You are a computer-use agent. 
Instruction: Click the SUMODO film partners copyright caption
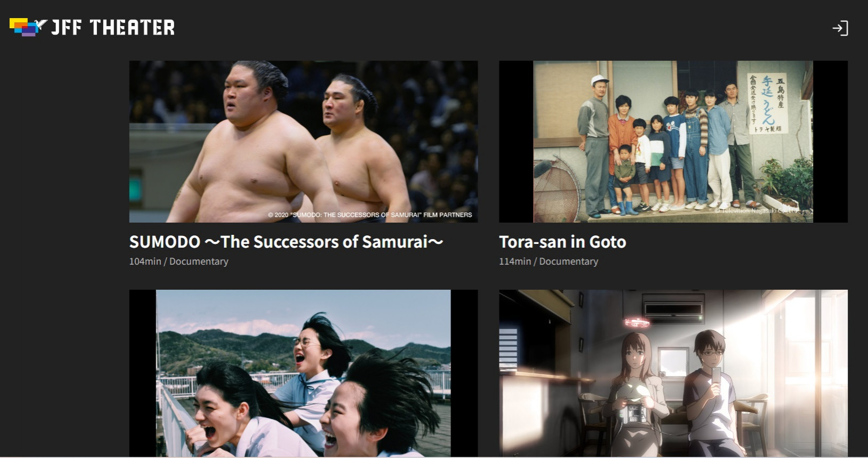coord(370,215)
